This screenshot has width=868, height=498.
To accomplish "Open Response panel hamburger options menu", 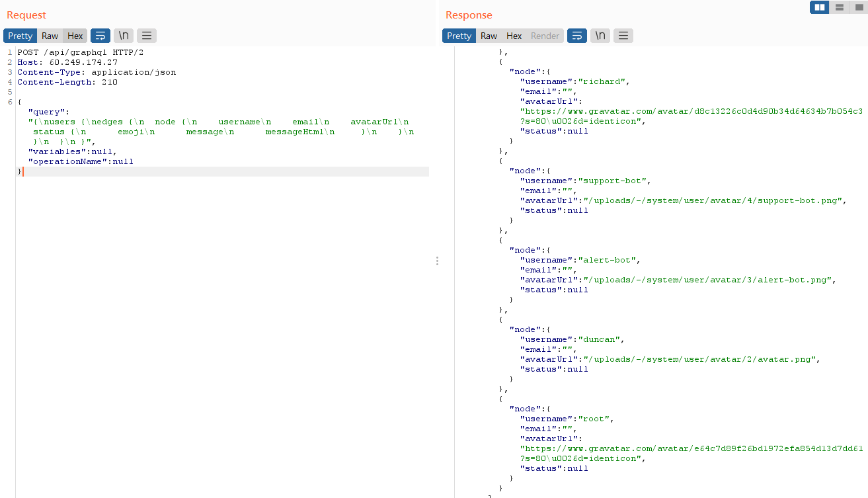I will (x=623, y=36).
